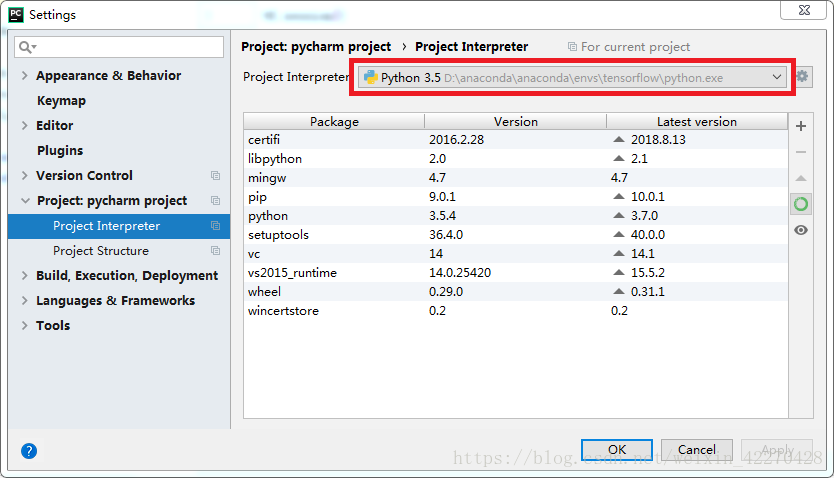
Task: Select Project Structure in the tree
Action: pos(101,250)
